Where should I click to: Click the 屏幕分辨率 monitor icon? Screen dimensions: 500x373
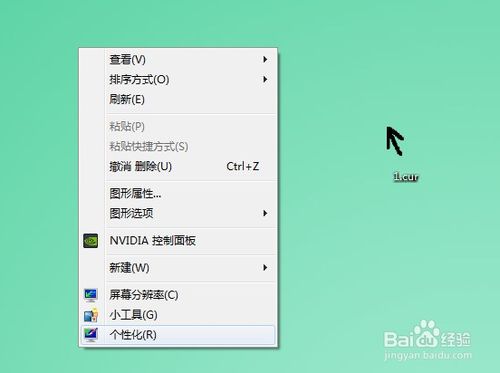[90, 295]
